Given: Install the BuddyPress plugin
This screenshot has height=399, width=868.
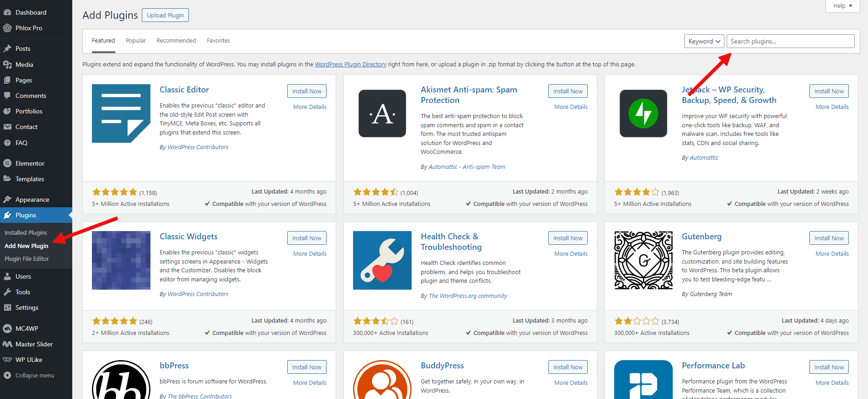Looking at the screenshot, I should 568,367.
